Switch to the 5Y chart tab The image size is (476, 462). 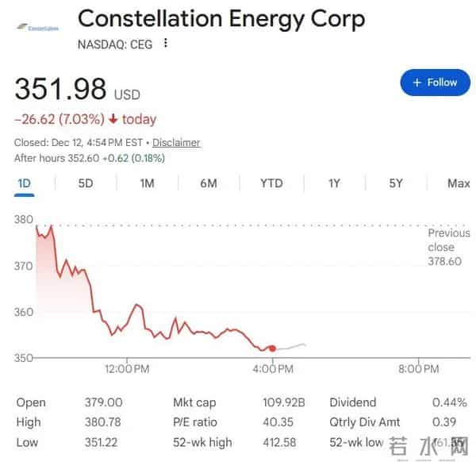396,183
